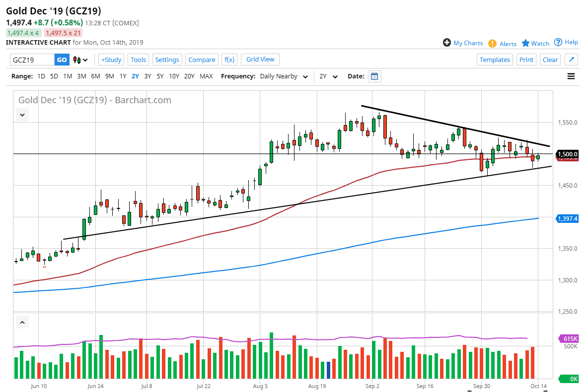This screenshot has width=588, height=392.
Task: Add to Watch list using the star icon
Action: [x=525, y=43]
